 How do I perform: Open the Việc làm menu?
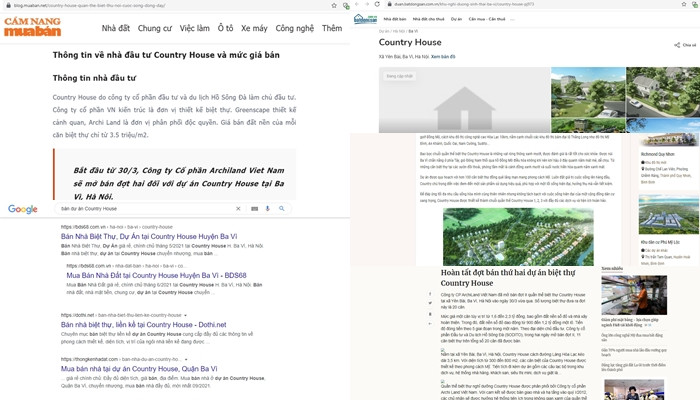(194, 29)
